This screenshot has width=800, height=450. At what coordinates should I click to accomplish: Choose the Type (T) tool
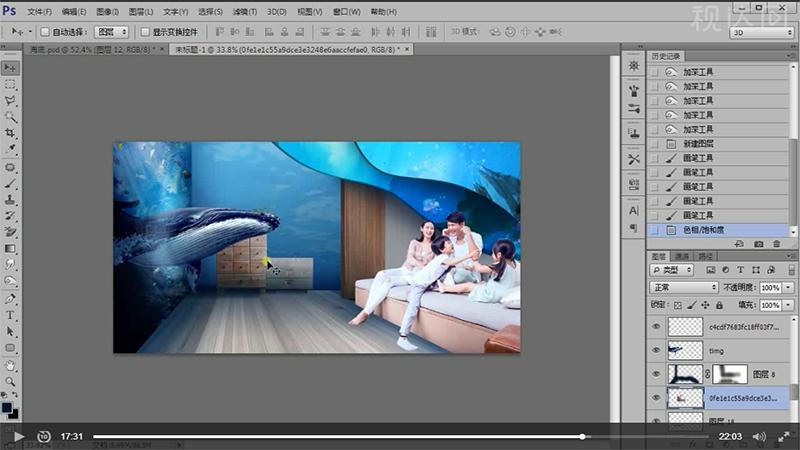(x=10, y=314)
